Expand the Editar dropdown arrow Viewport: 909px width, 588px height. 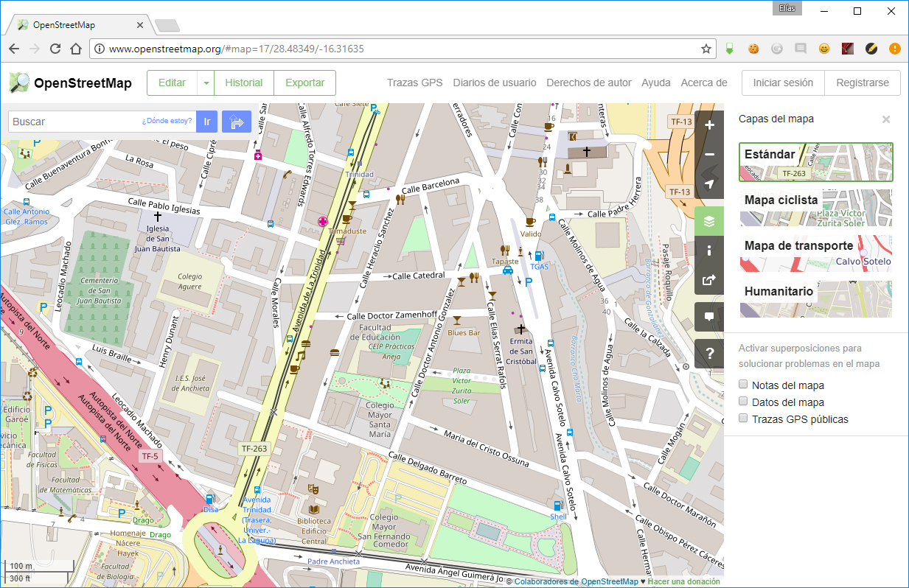click(x=206, y=83)
